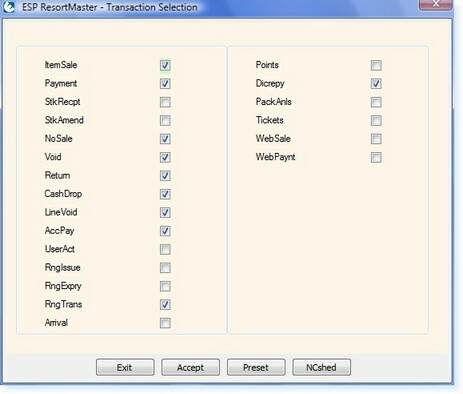Untick the NoSale checkbox
Image resolution: width=463 pixels, height=394 pixels.
pos(165,139)
